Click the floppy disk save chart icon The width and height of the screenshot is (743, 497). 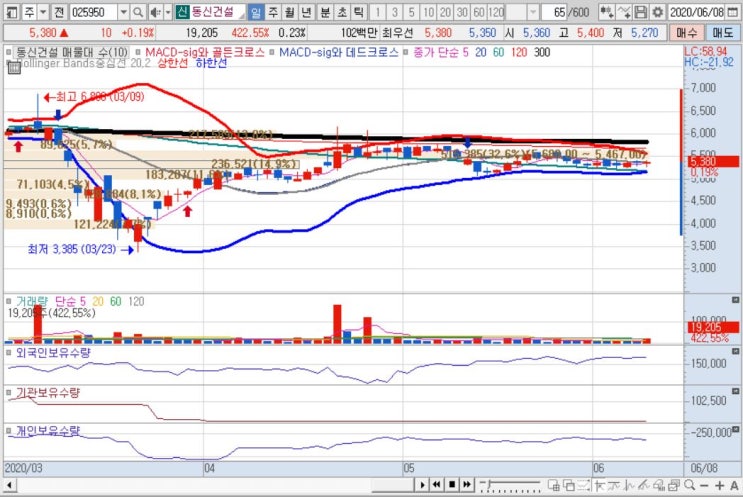tap(640, 12)
